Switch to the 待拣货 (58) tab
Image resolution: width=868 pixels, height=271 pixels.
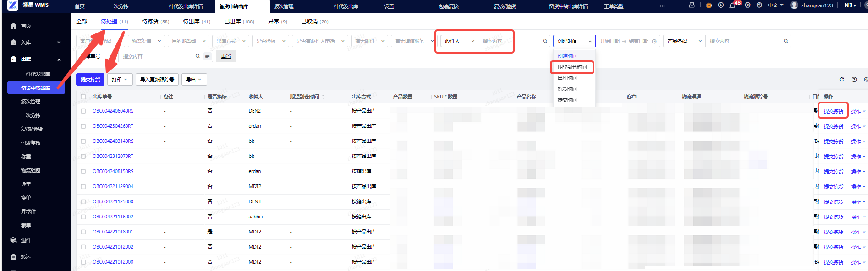(x=155, y=22)
